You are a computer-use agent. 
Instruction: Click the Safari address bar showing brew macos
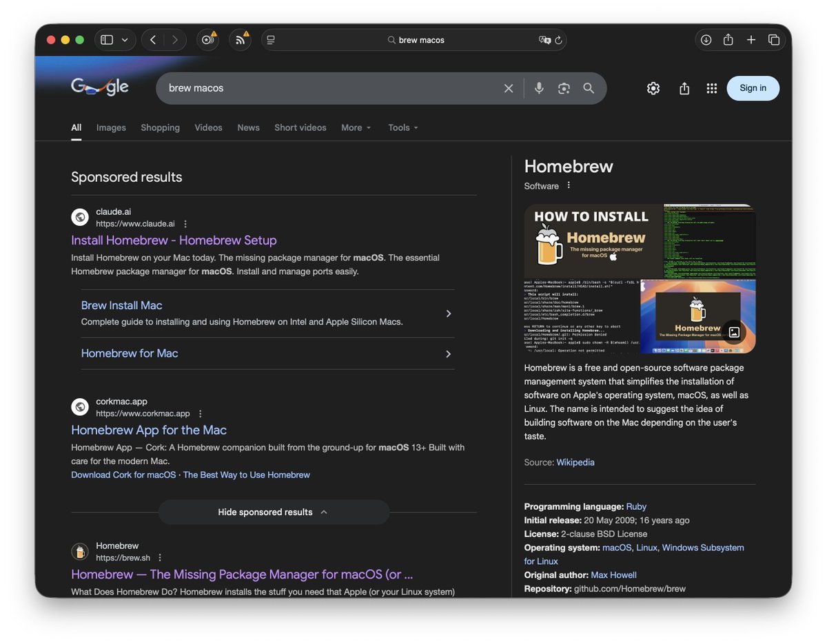click(x=413, y=40)
